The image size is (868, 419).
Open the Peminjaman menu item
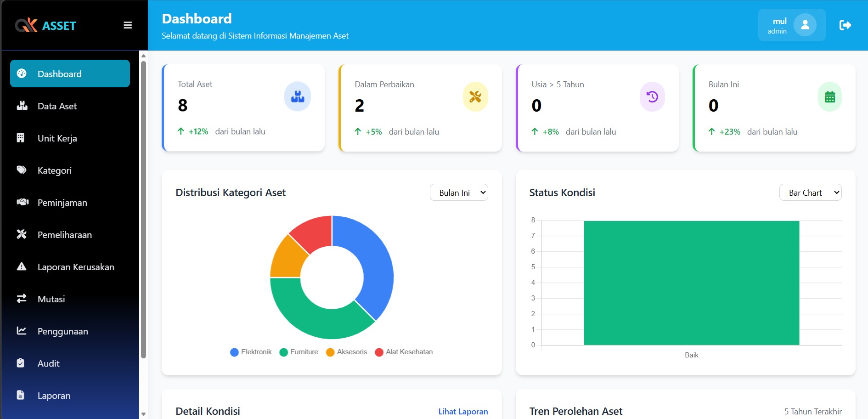pyautogui.click(x=62, y=203)
